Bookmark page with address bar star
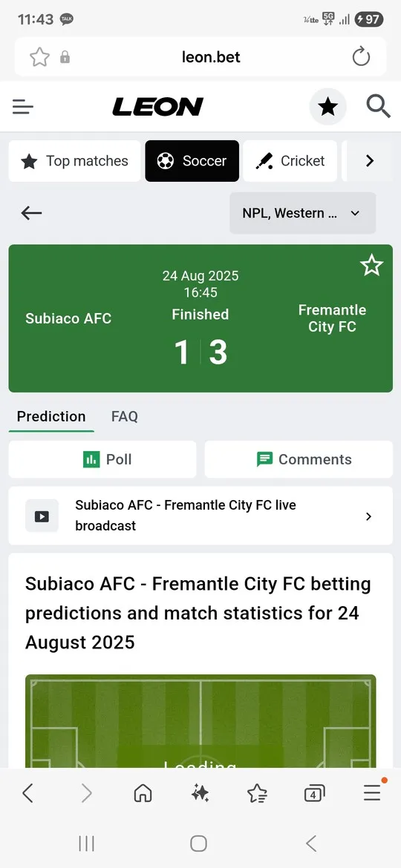Screen dimensions: 401x868 [x=40, y=56]
